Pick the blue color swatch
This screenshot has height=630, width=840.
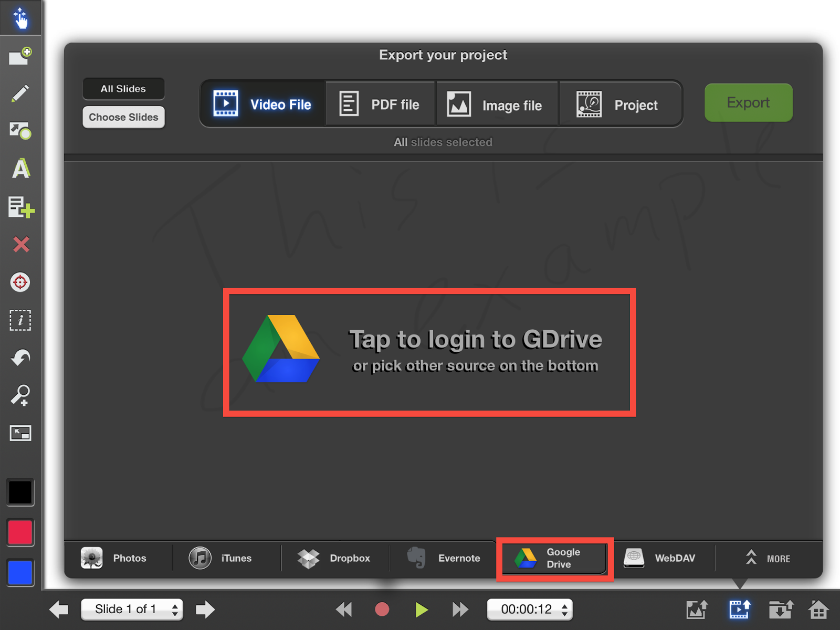(20, 572)
